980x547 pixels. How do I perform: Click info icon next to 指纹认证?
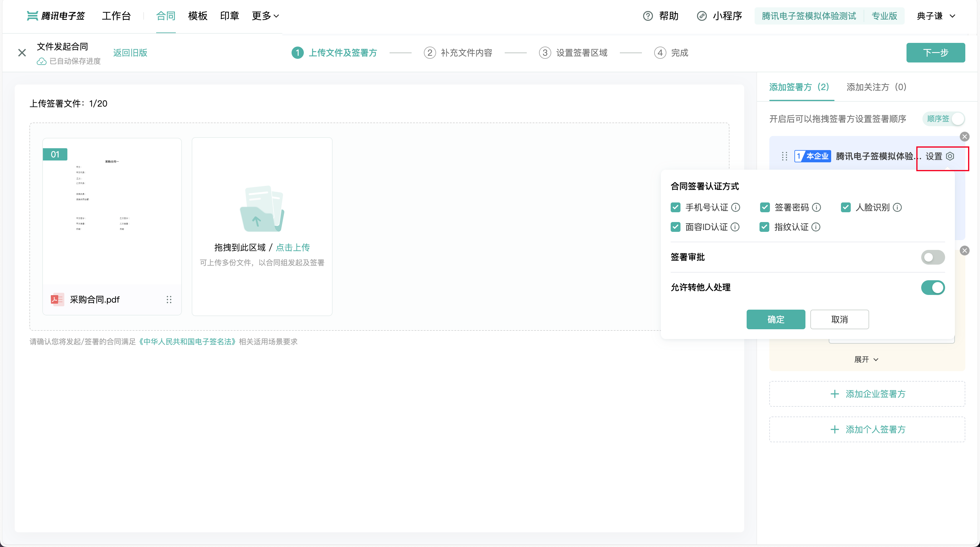816,227
